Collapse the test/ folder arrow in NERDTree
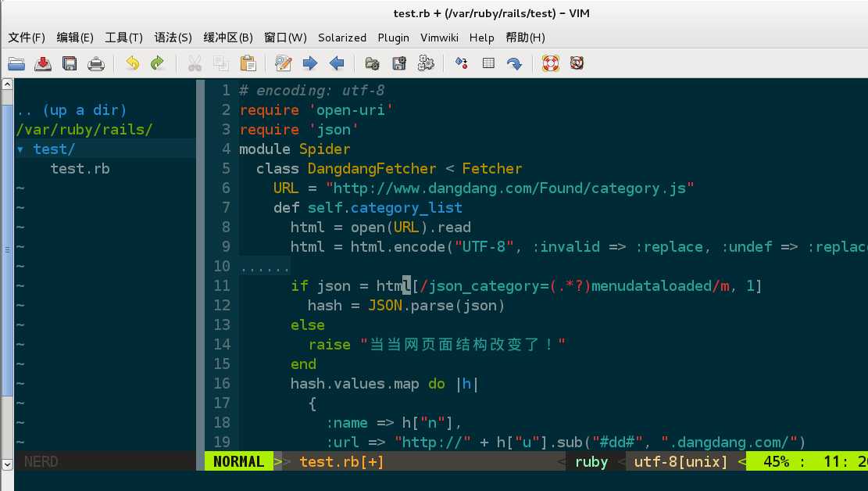Image resolution: width=868 pixels, height=491 pixels. tap(20, 149)
